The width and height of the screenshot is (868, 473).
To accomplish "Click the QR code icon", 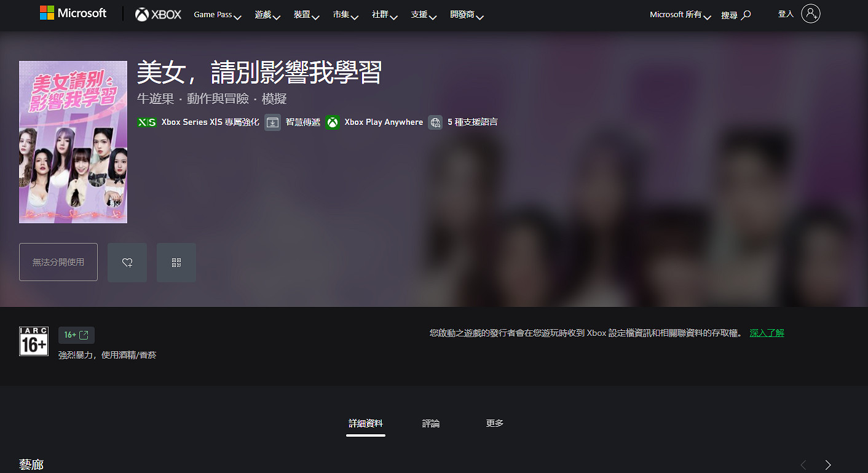I will click(176, 262).
